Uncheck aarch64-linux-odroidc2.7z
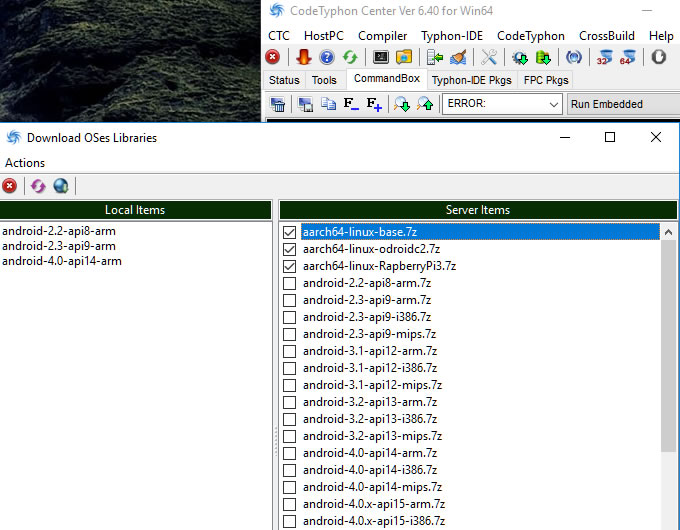680x530 pixels. pyautogui.click(x=289, y=249)
